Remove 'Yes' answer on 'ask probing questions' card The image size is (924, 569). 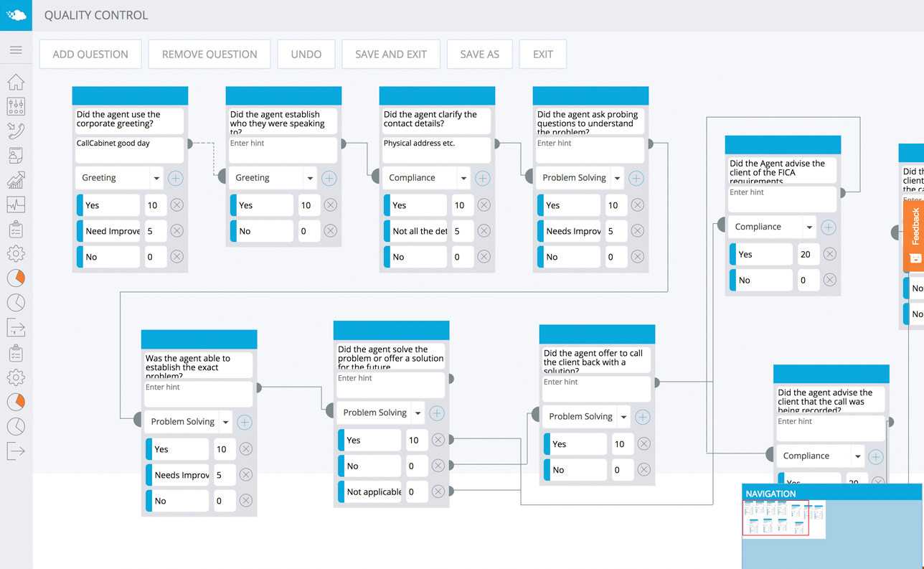click(637, 205)
